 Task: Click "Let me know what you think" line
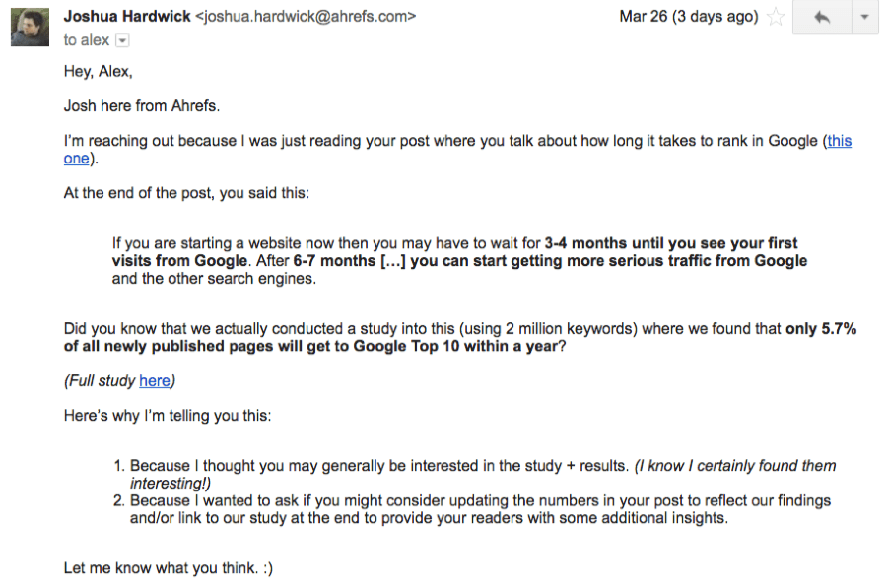coord(168,568)
